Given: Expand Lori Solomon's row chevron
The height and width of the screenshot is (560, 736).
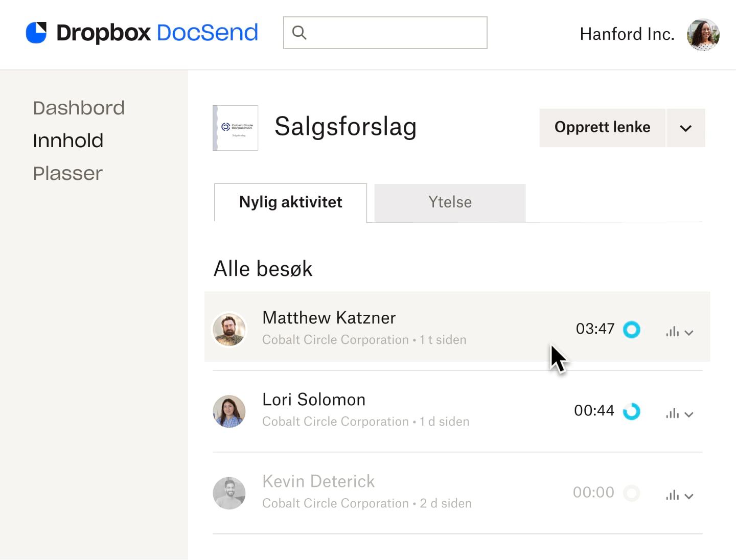Looking at the screenshot, I should tap(689, 414).
